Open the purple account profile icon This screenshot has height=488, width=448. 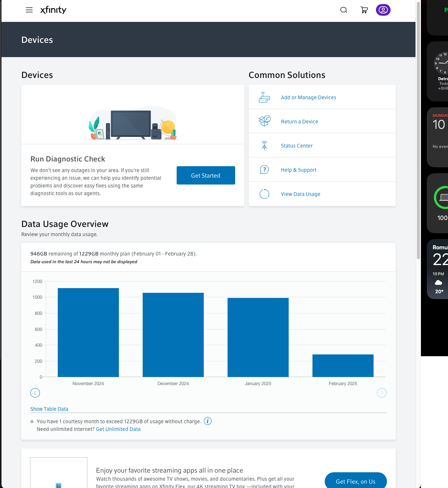(383, 10)
